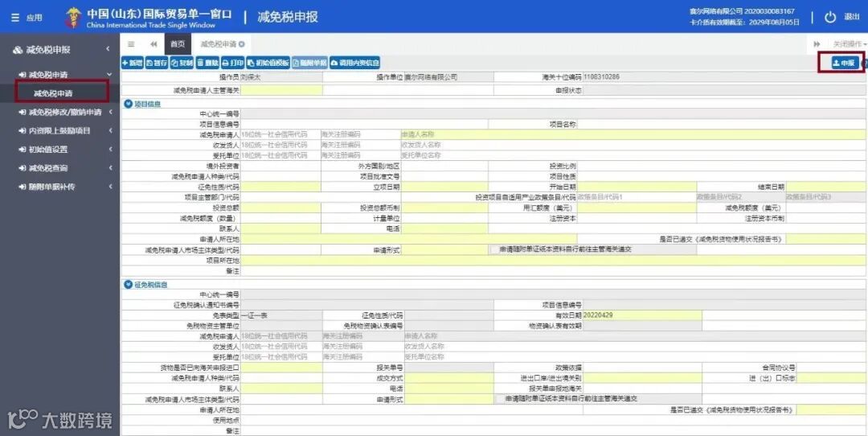
Task: Open the 随附单据 attachments button
Action: click(309, 64)
